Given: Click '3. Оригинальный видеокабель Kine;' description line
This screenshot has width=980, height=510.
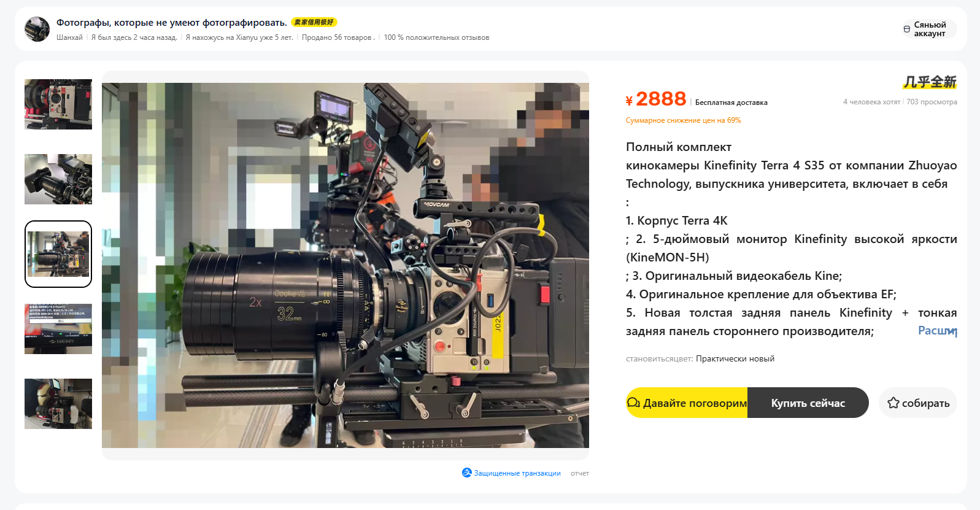Looking at the screenshot, I should (737, 276).
